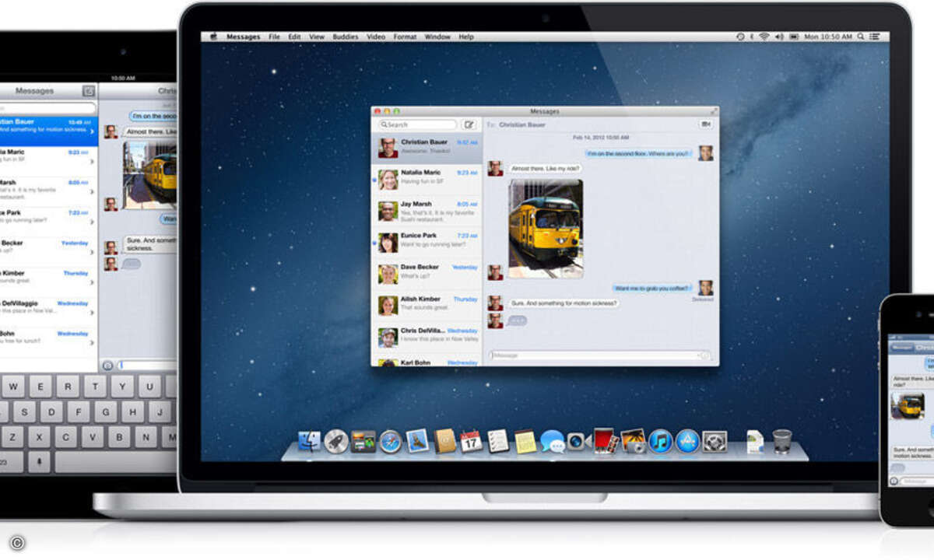This screenshot has width=934, height=560.
Task: Open the Window menu
Action: (437, 37)
